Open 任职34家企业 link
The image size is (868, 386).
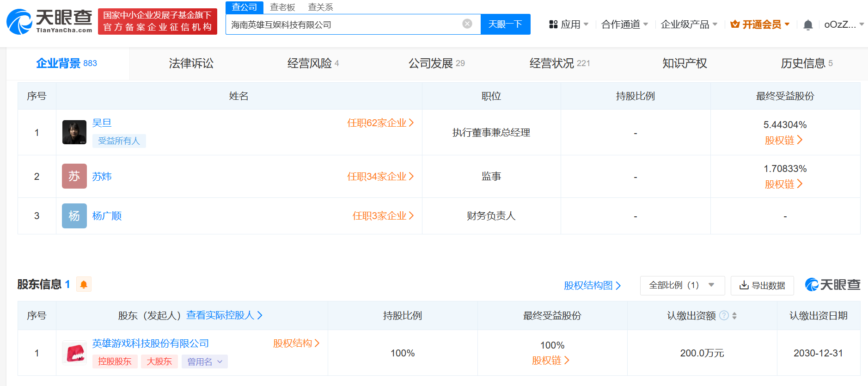(380, 177)
